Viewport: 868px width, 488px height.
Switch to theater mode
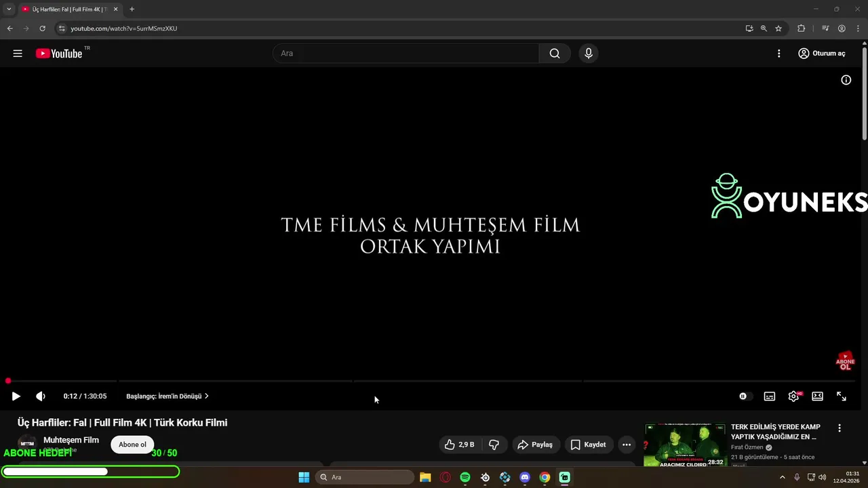coord(818,396)
